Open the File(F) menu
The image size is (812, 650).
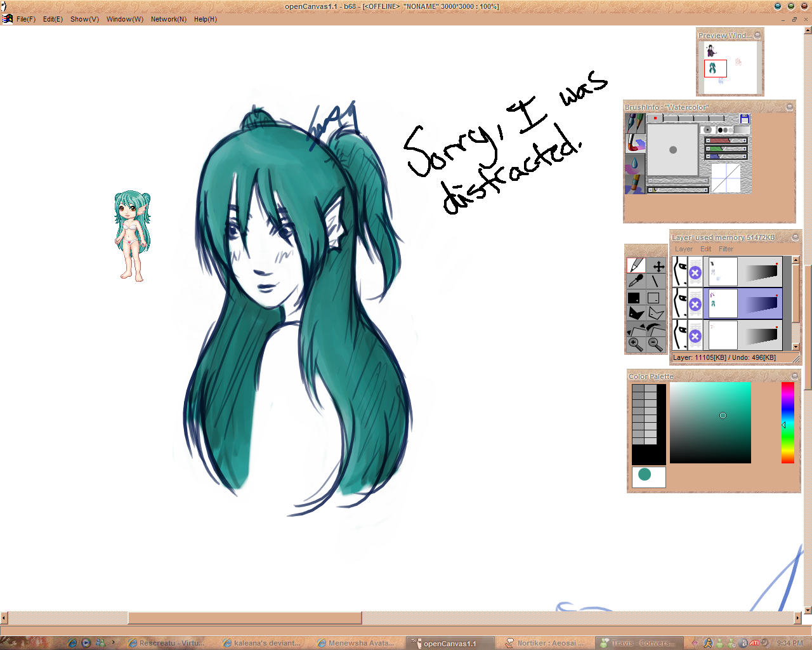click(25, 19)
